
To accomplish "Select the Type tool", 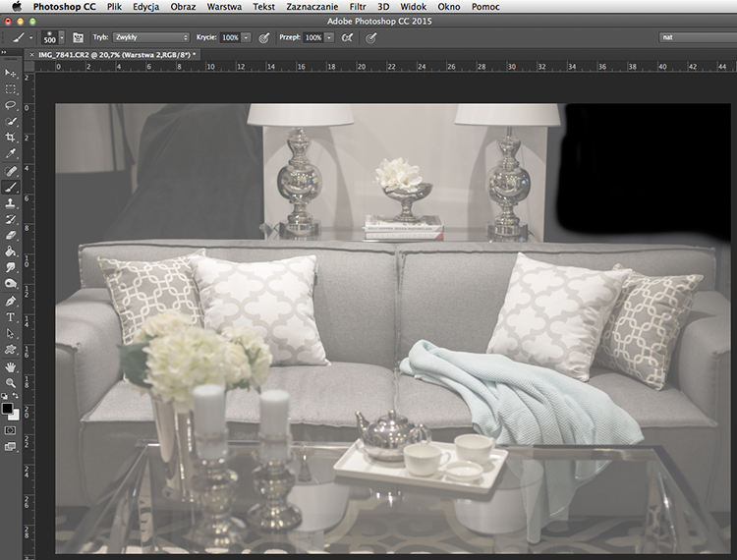I will pos(11,317).
